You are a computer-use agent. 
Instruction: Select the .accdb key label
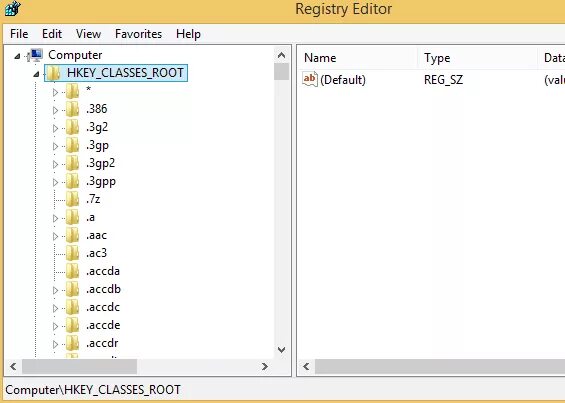click(x=103, y=289)
